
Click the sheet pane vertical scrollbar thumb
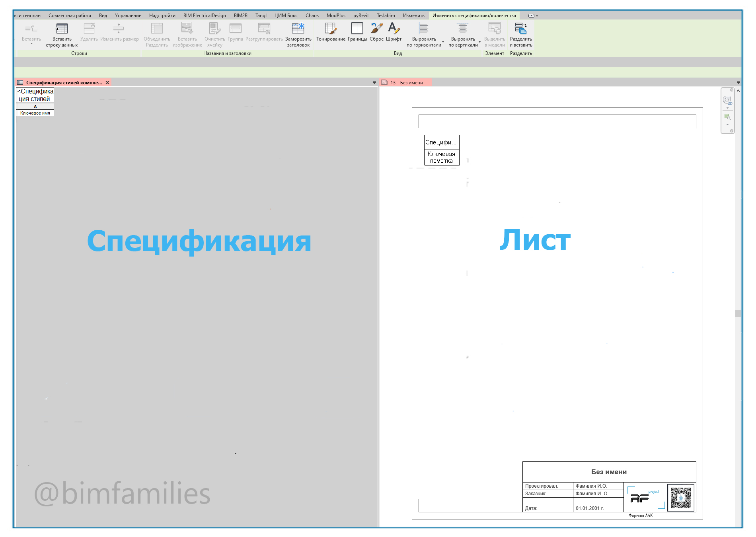[x=738, y=313]
